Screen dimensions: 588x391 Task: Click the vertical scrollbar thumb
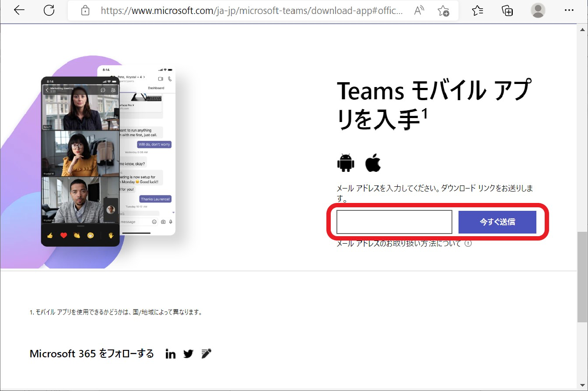coord(582,276)
